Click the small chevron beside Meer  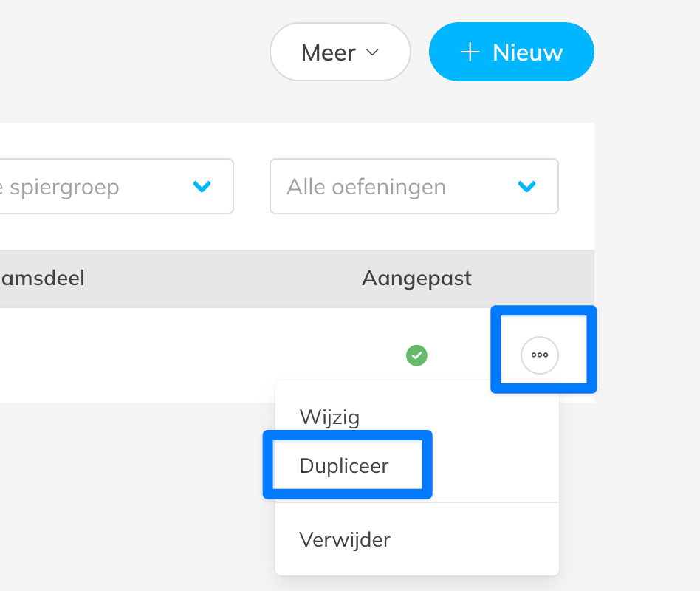(x=373, y=52)
